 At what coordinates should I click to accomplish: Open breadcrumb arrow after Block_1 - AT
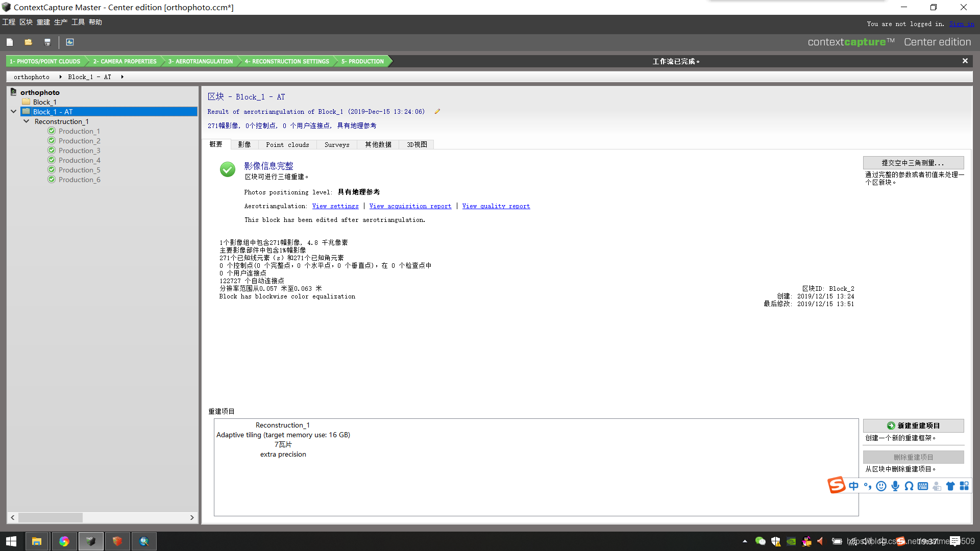click(122, 77)
